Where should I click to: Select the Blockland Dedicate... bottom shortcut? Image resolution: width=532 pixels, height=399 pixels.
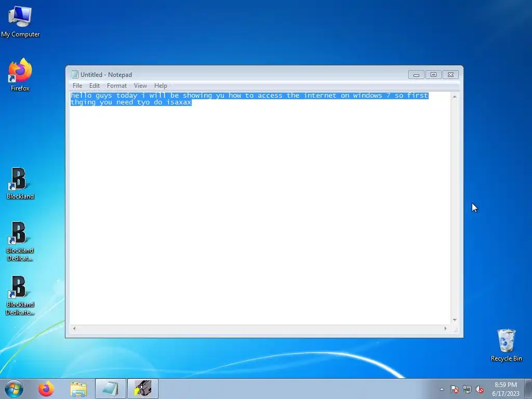(x=20, y=295)
